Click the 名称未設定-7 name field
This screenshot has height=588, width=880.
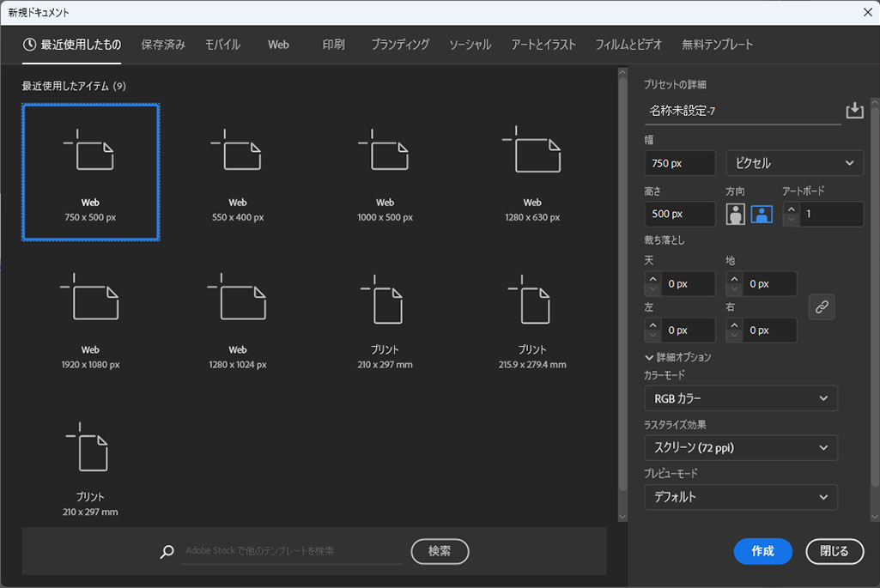[x=742, y=111]
